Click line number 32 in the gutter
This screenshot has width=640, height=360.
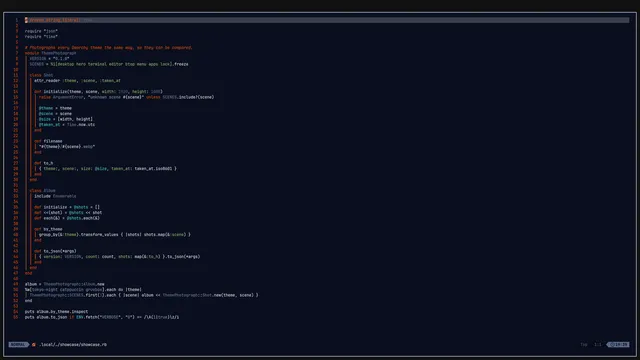point(16,191)
